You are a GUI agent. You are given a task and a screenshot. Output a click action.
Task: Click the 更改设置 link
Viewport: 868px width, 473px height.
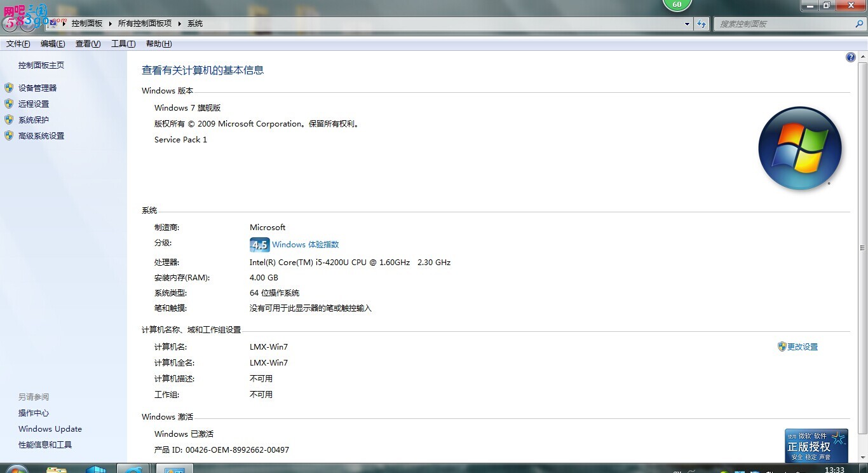(x=803, y=346)
